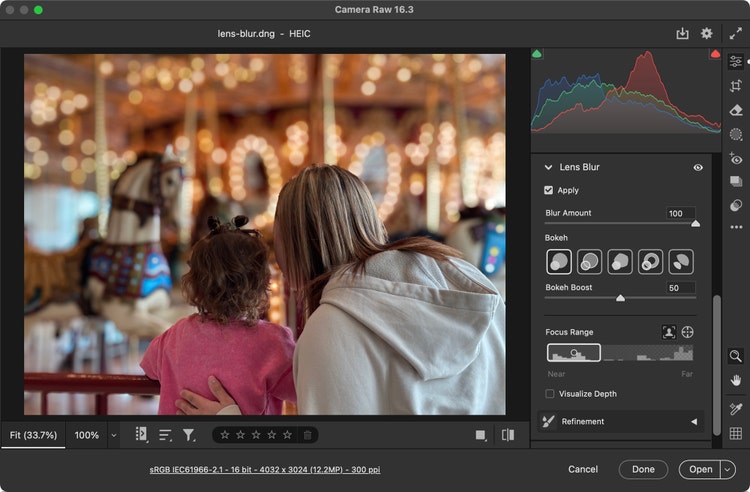Viewport: 750px width, 492px height.
Task: Set zoom to 100% view
Action: (x=87, y=435)
